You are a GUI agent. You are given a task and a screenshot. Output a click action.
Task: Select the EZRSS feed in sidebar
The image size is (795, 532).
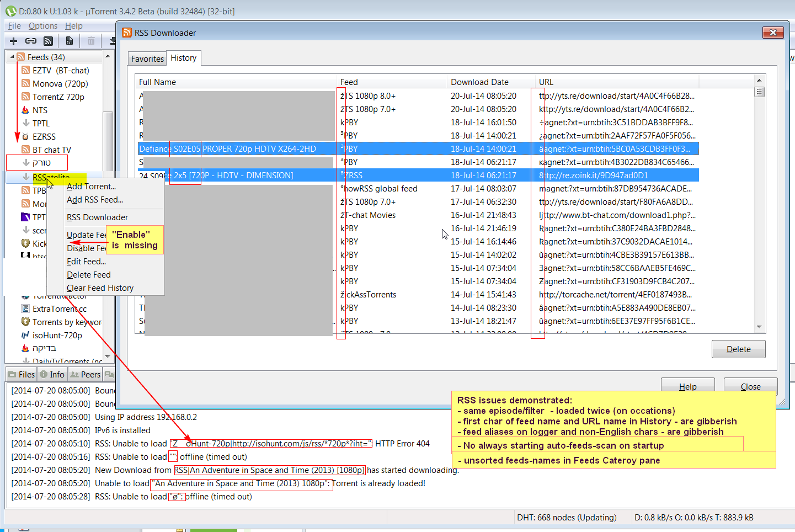coord(44,137)
